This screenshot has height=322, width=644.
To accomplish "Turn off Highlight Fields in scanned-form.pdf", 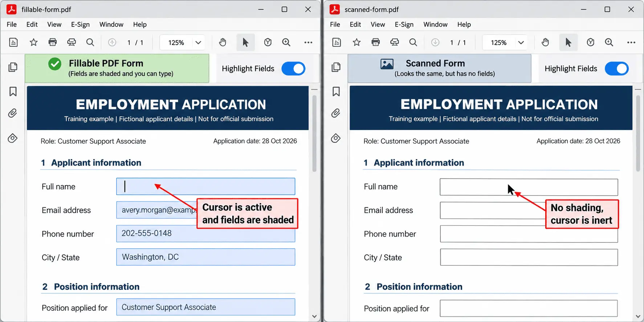I will (x=616, y=69).
